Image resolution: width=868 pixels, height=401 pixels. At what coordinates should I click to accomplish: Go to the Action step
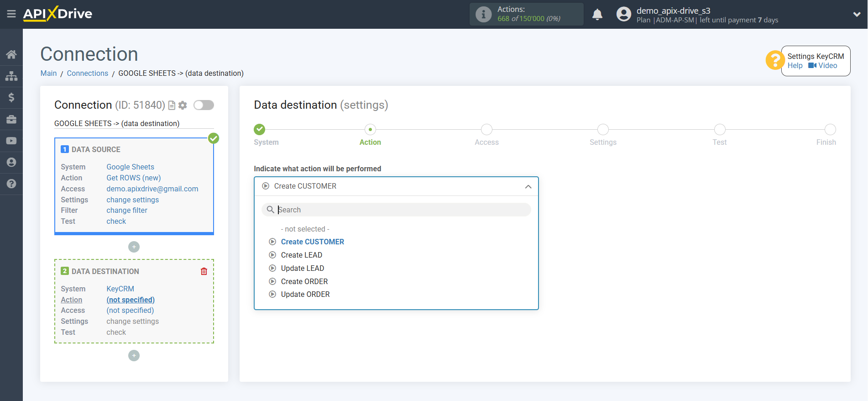point(370,130)
